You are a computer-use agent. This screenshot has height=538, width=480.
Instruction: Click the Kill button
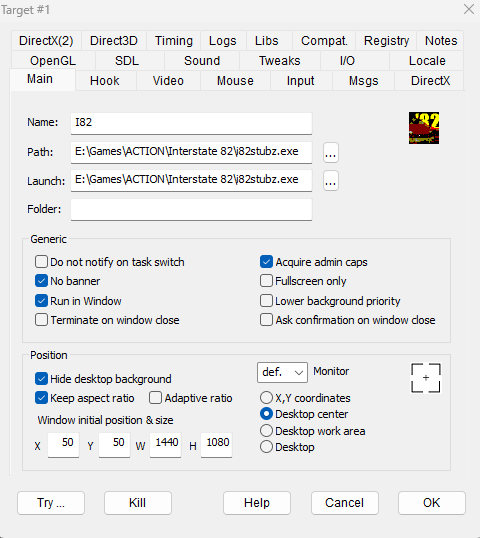(x=138, y=503)
